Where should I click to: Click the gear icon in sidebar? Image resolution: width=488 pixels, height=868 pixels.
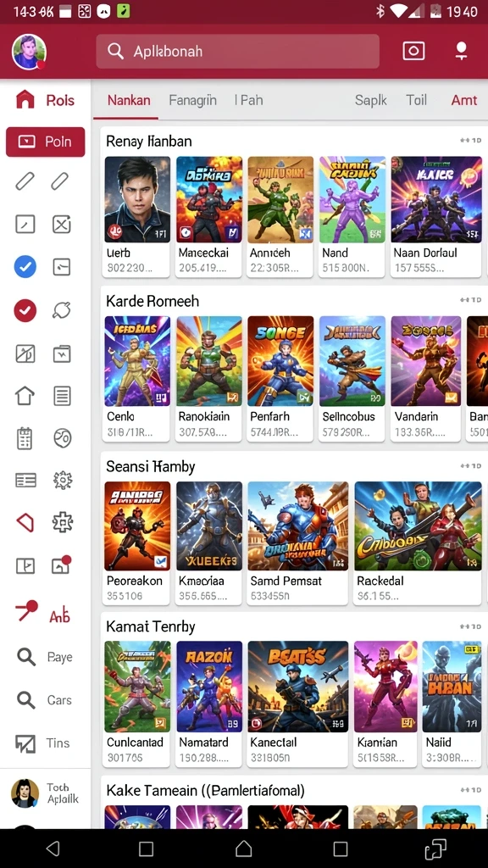click(63, 480)
